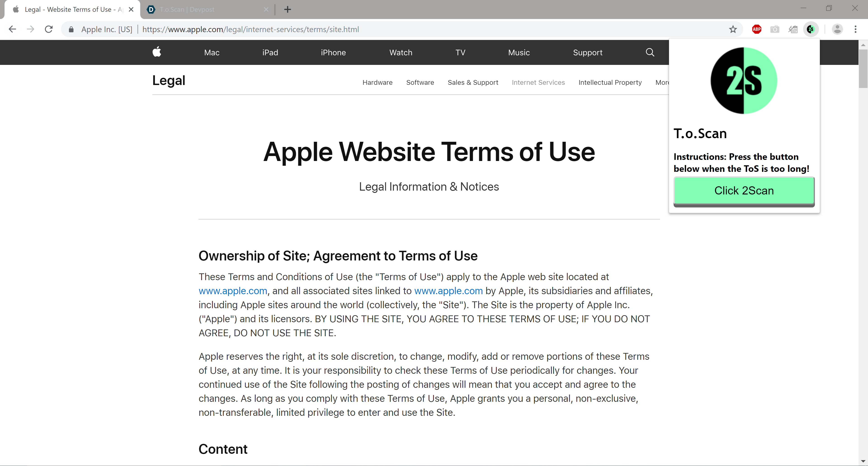Open the Support menu item

point(587,52)
